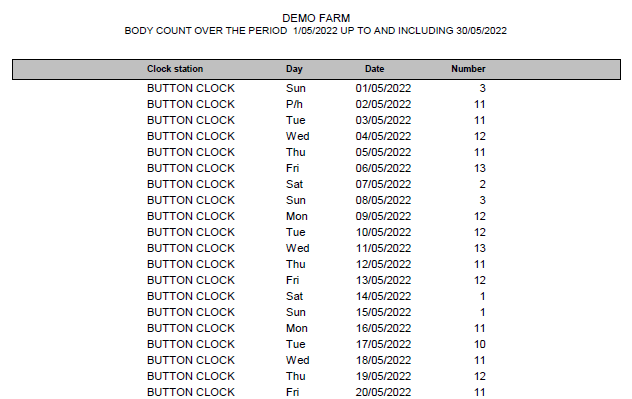
Task: Click the 09/05/2022 date cell
Action: click(x=383, y=216)
